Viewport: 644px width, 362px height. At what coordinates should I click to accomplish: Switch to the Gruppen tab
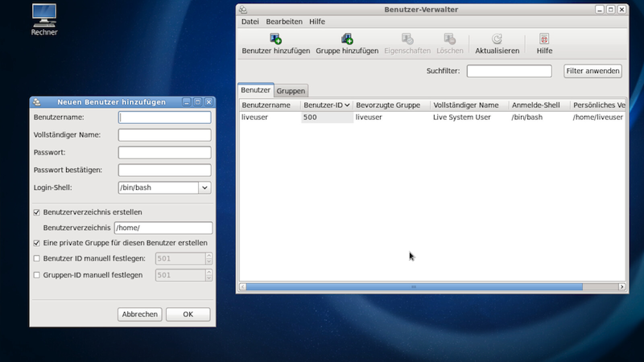click(x=291, y=90)
